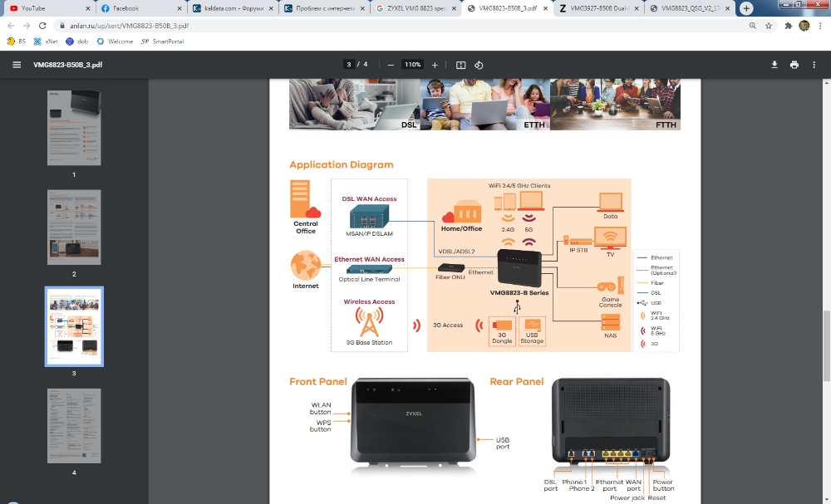The height and width of the screenshot is (504, 831).
Task: Close the Facebook tab
Action: (x=179, y=8)
